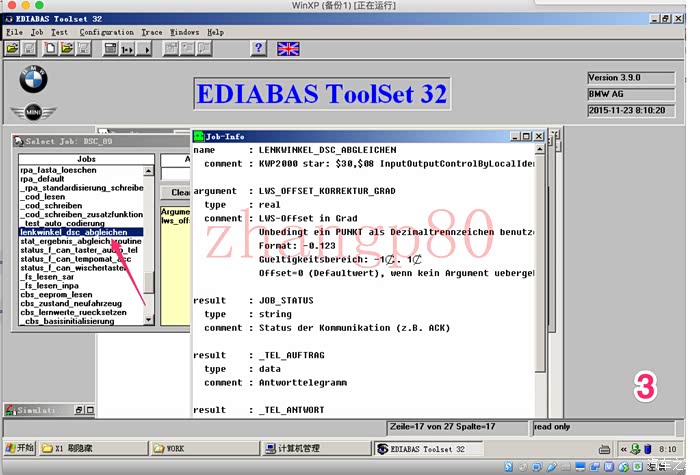This screenshot has height=475, width=700.
Task: Click the middle greyed icon left of help
Action: [x=187, y=48]
